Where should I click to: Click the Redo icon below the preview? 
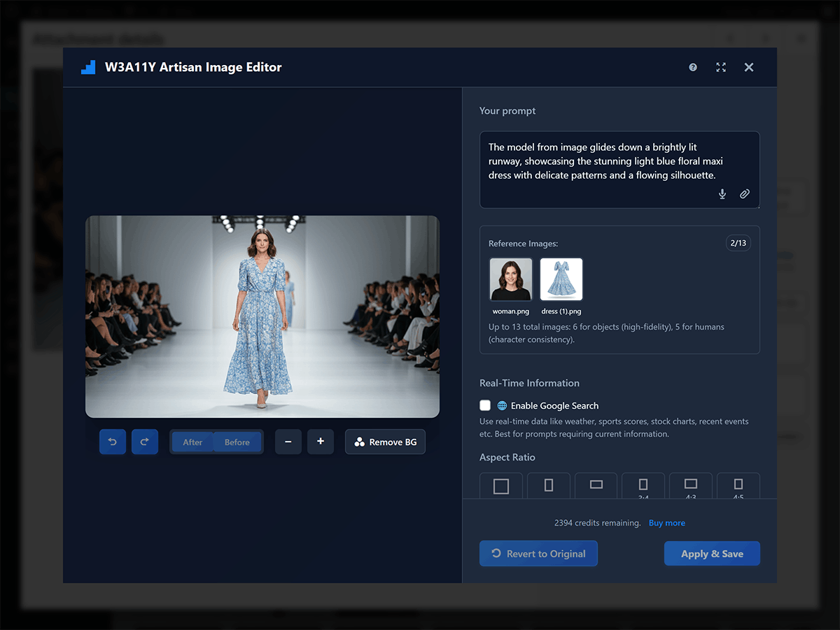click(x=145, y=442)
